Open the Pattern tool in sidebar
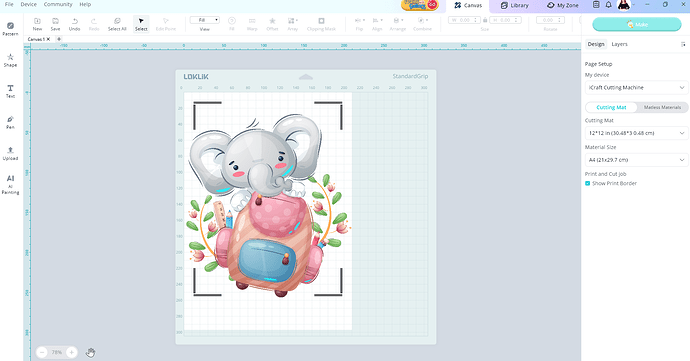 [10, 29]
